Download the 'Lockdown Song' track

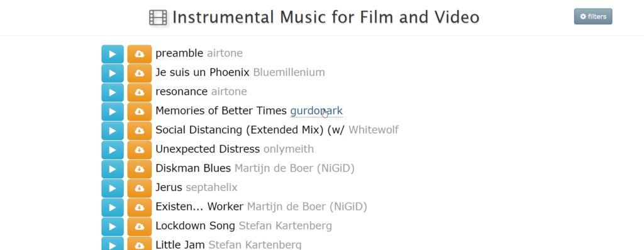pyautogui.click(x=139, y=227)
